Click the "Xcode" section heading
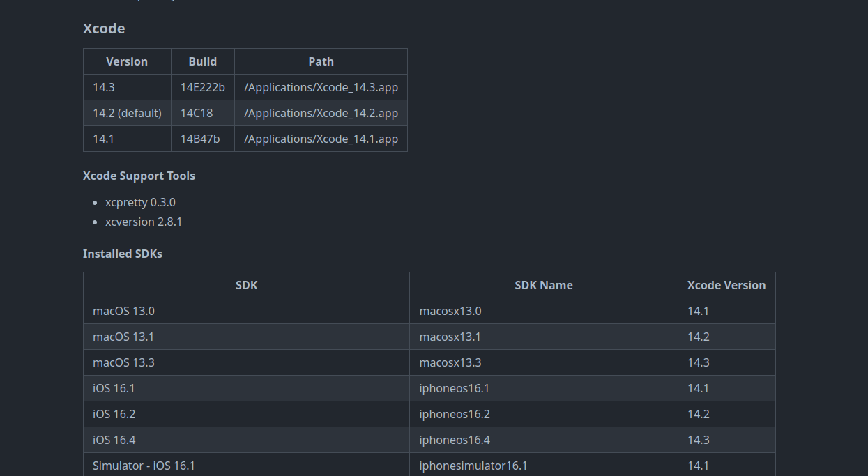This screenshot has width=868, height=476. [104, 29]
